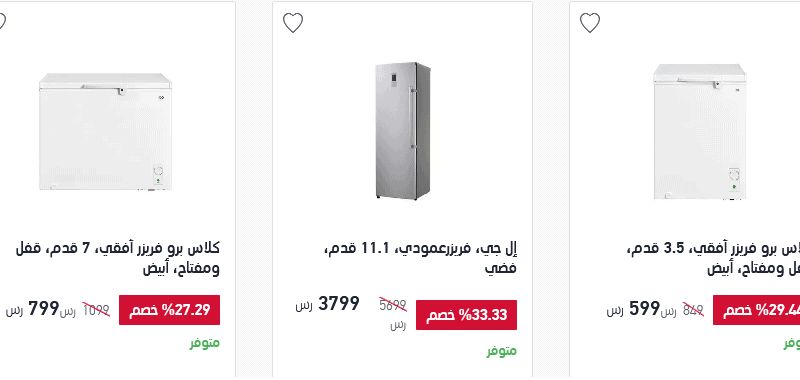Favorite the 3.5 ft Class Pro freezer

590,23
